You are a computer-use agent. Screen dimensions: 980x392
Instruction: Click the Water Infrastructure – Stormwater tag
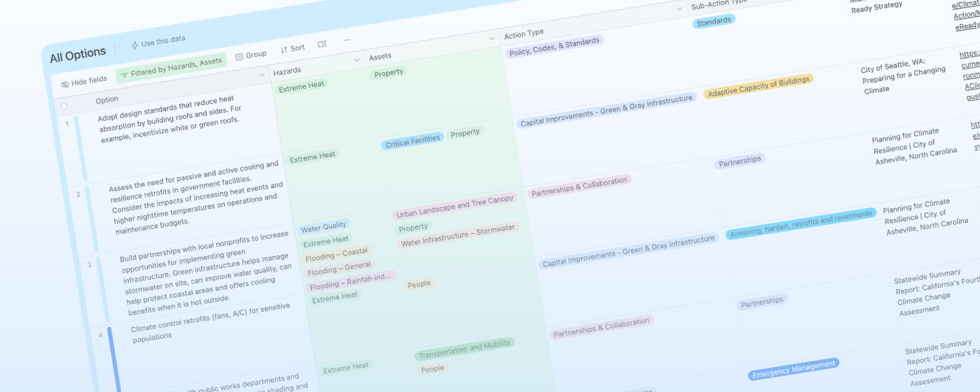click(x=458, y=236)
